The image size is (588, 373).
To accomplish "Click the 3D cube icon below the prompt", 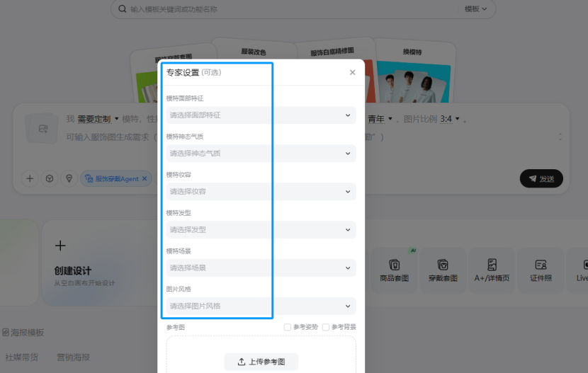I will click(50, 179).
